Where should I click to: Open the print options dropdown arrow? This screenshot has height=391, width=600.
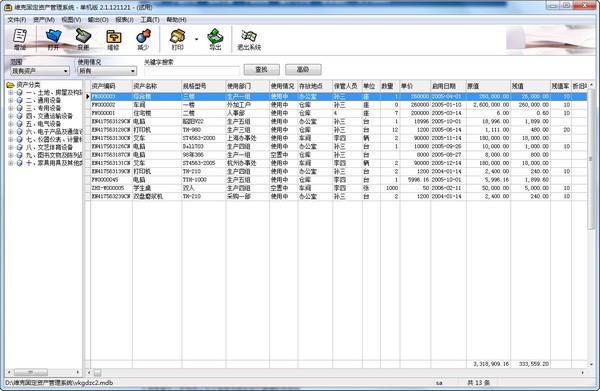click(196, 39)
